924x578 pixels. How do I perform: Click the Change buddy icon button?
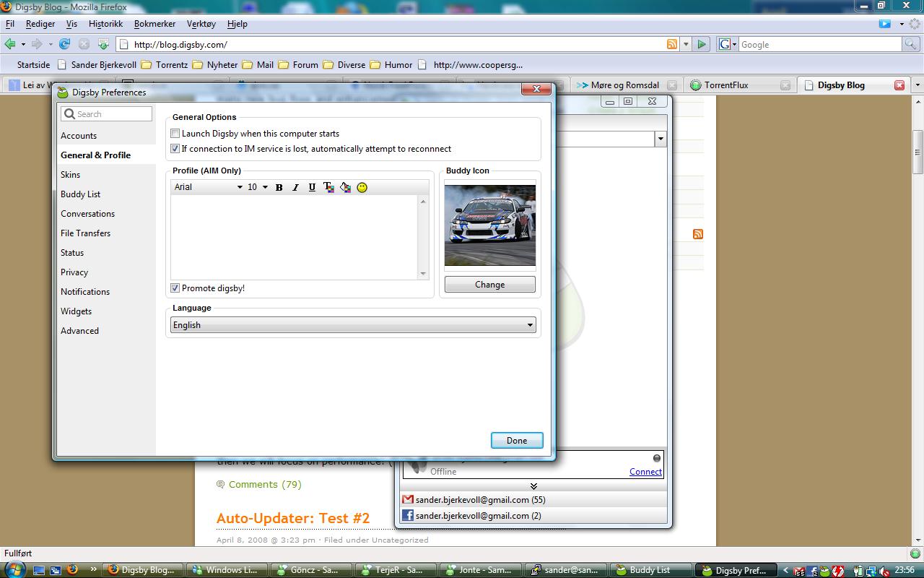(x=489, y=285)
